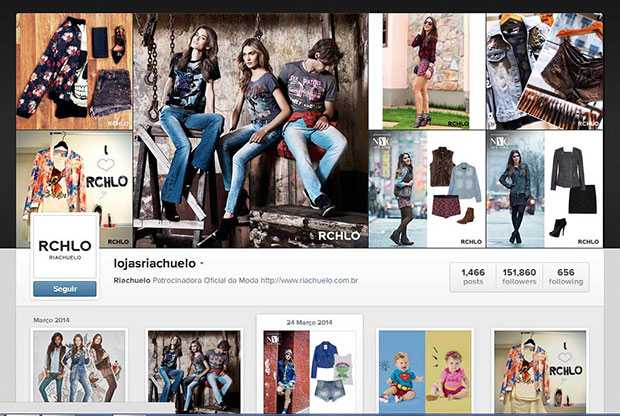620x416 pixels.
Task: Open the first March 2014 post with three women
Action: (x=79, y=367)
